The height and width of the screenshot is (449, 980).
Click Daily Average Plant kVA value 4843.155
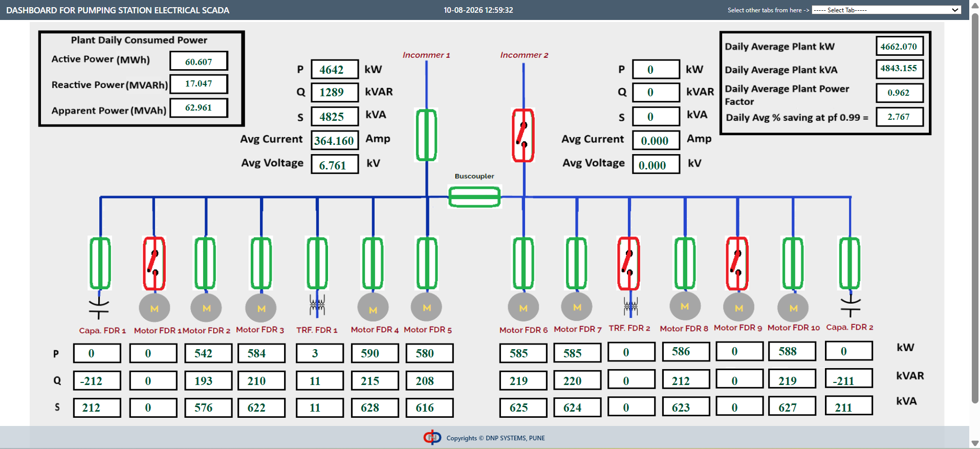[x=899, y=69]
